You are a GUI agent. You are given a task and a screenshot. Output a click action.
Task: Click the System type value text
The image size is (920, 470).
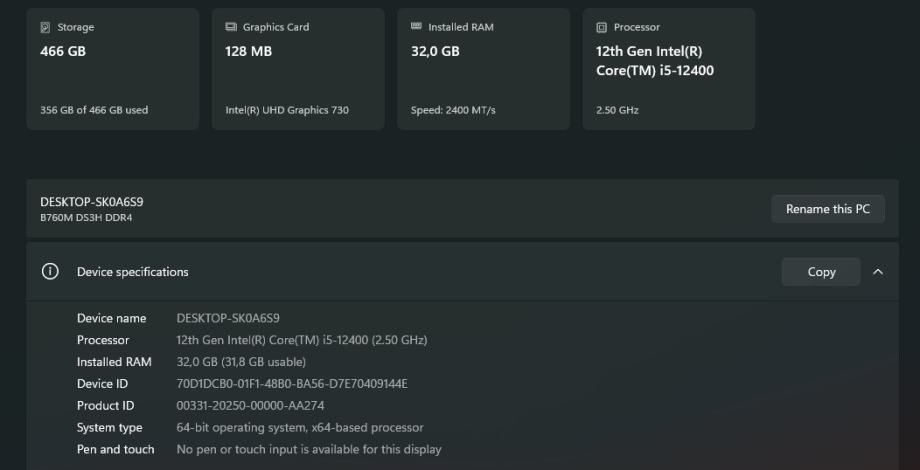coord(300,428)
